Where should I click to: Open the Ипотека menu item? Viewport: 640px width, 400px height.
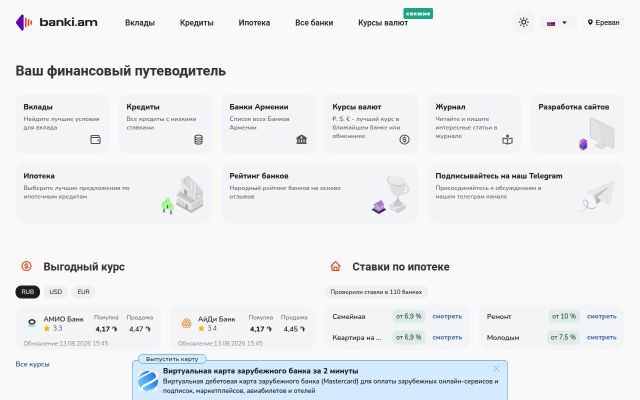point(254,23)
